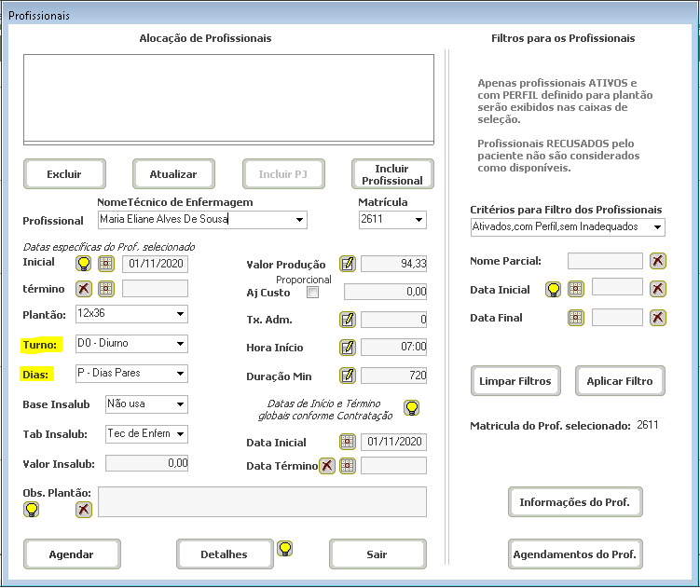Open Critérios para Filtro dos Profissionais dropdown
The width and height of the screenshot is (700, 588).
point(657,227)
